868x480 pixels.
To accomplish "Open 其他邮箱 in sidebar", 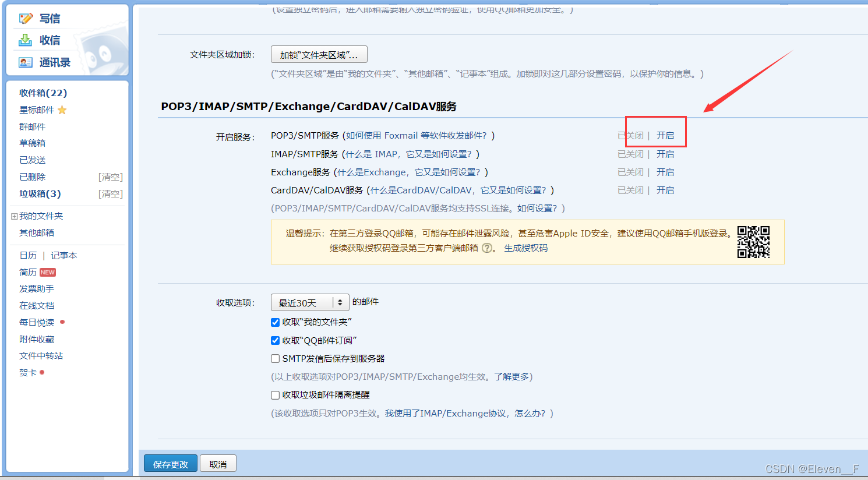I will [x=37, y=233].
